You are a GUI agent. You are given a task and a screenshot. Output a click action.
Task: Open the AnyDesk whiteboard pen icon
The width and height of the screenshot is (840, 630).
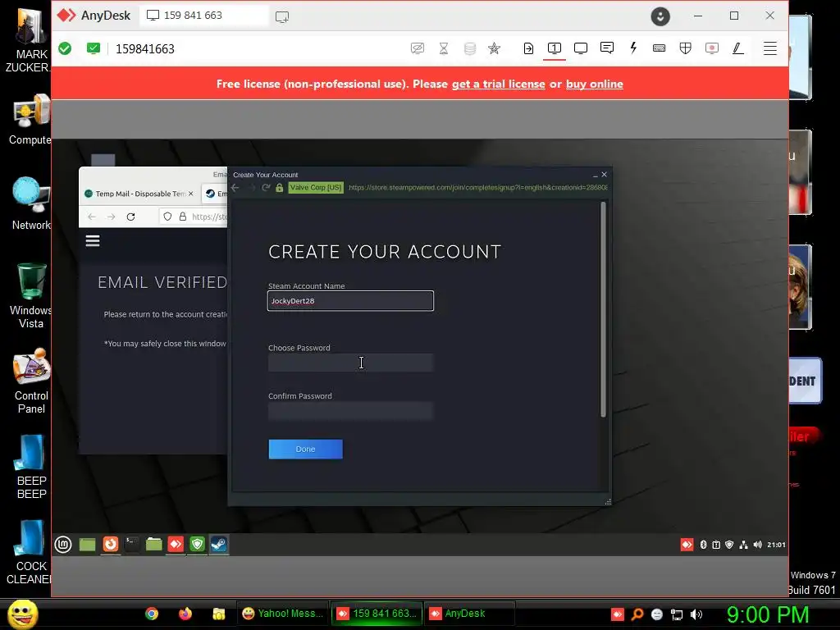(x=738, y=48)
